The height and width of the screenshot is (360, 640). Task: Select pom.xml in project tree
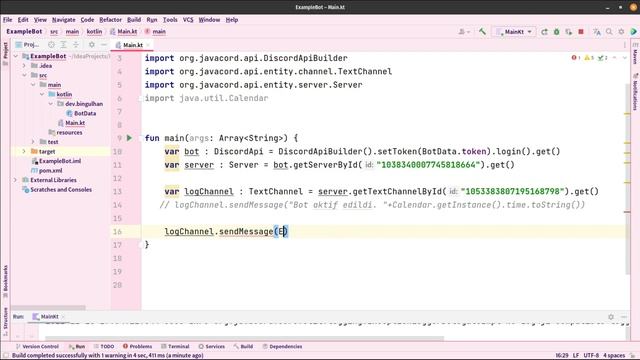pyautogui.click(x=47, y=171)
